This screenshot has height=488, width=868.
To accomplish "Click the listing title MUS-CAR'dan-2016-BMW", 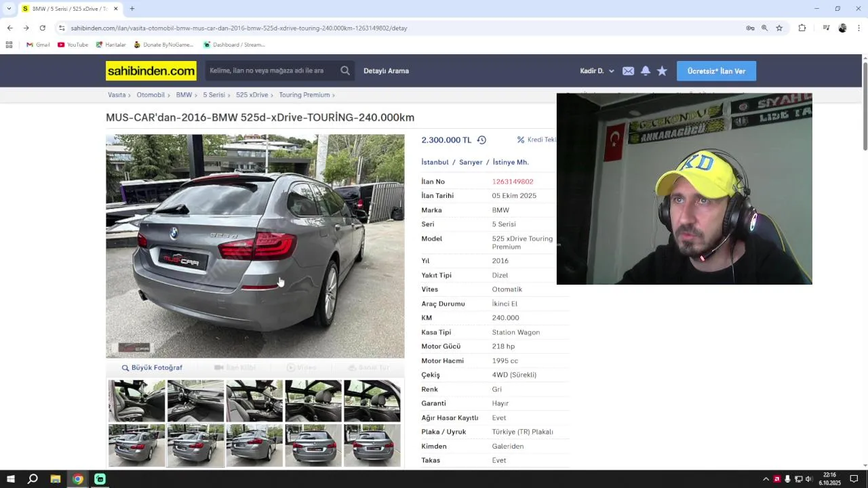I will [x=260, y=117].
